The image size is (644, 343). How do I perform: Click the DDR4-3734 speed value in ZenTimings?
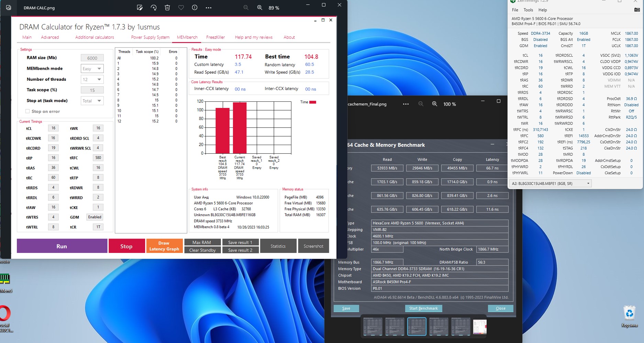click(x=541, y=33)
